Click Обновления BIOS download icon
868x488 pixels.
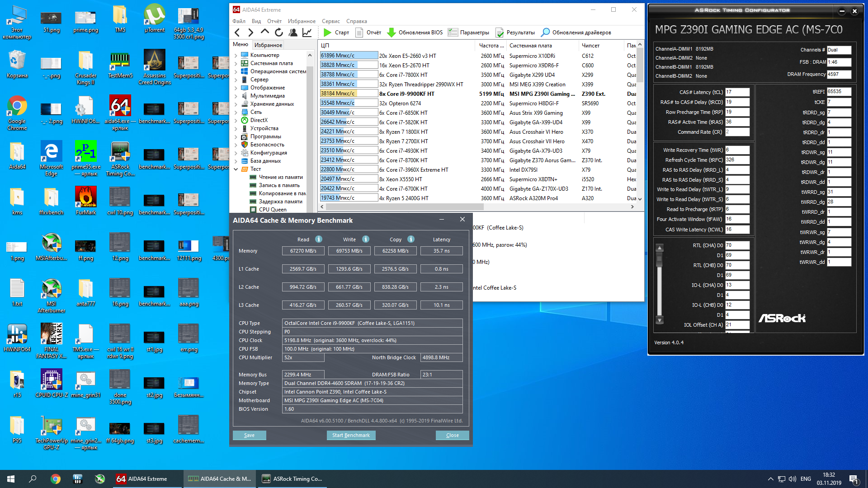392,33
